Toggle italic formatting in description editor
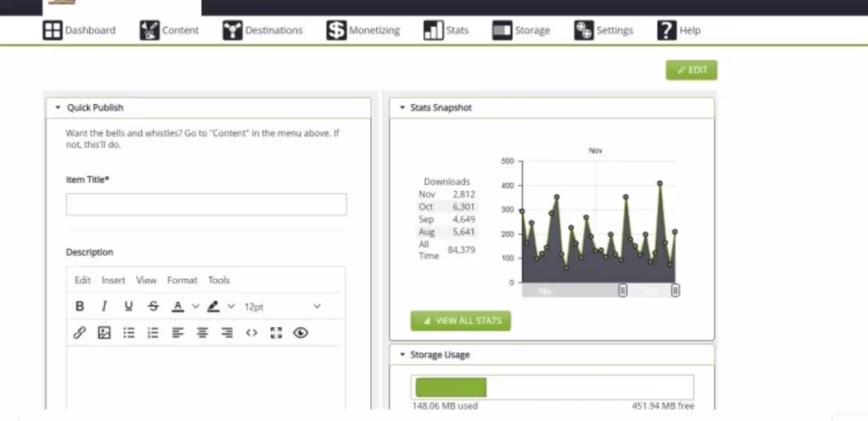868x421 pixels. (104, 306)
